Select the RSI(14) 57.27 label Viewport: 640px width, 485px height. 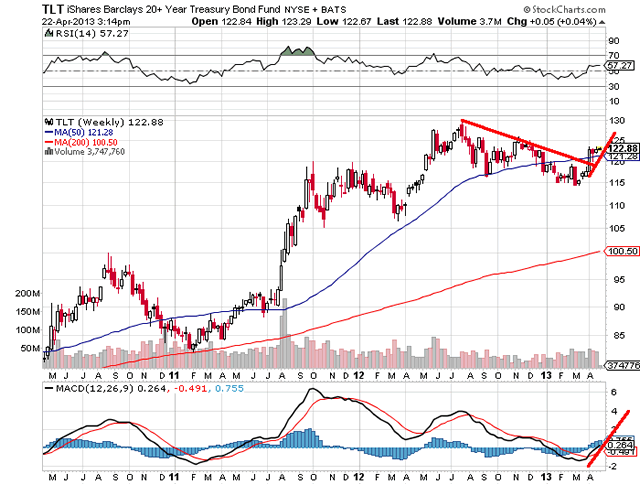pos(92,33)
